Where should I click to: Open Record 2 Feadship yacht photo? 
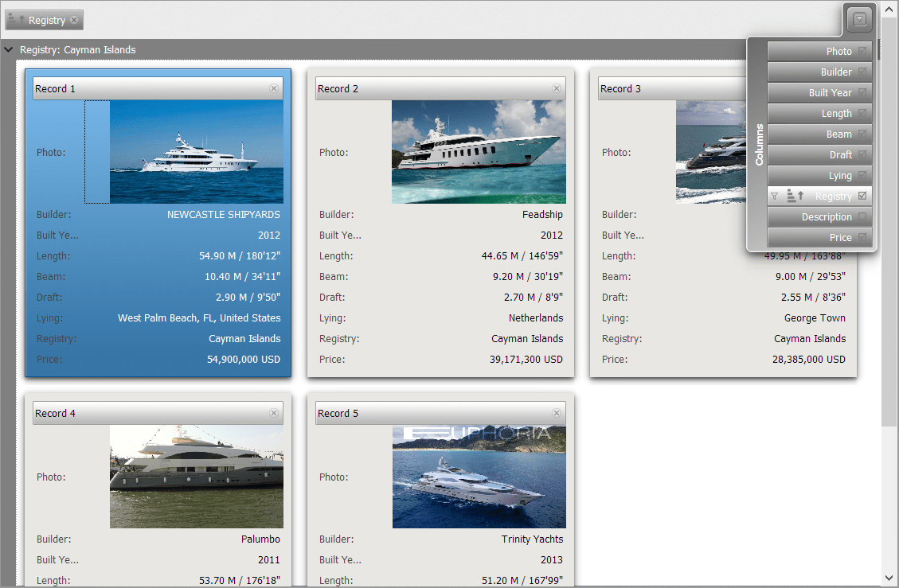click(x=479, y=152)
